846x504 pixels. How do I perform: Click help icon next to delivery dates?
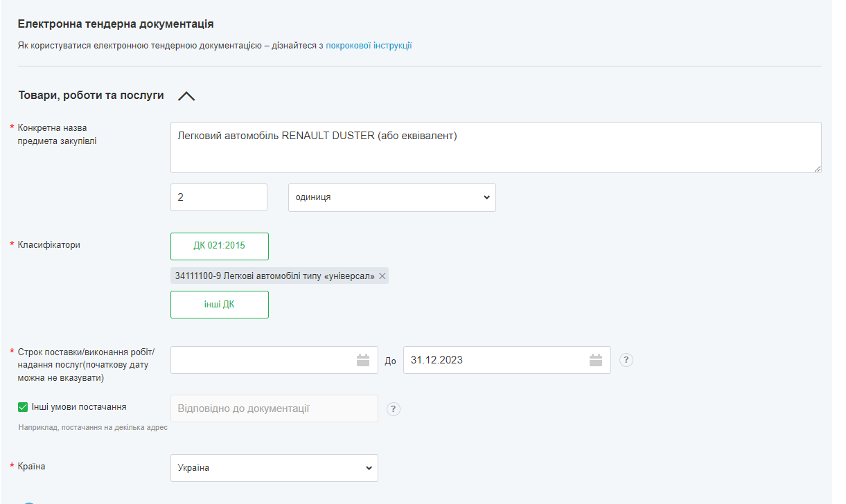coord(626,360)
